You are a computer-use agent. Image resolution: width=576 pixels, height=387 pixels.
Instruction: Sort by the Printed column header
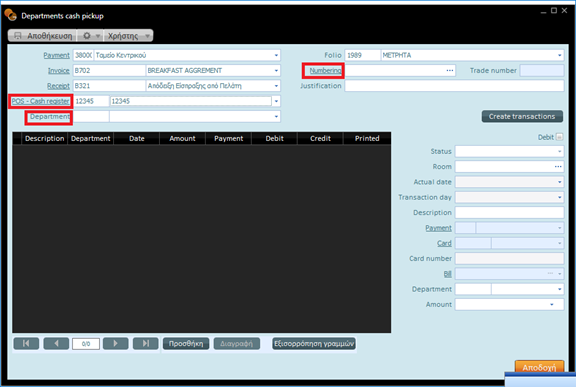pyautogui.click(x=367, y=138)
